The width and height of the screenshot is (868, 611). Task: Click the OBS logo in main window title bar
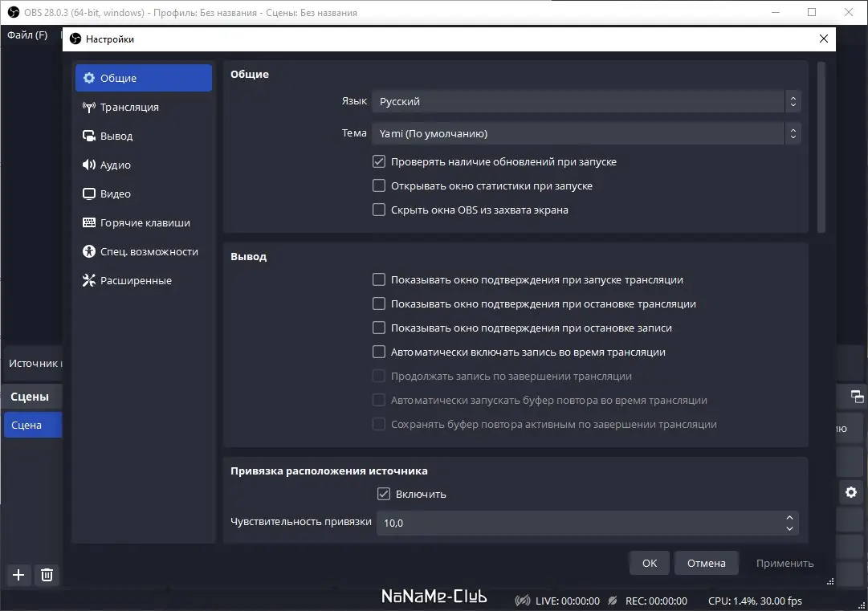[14, 12]
